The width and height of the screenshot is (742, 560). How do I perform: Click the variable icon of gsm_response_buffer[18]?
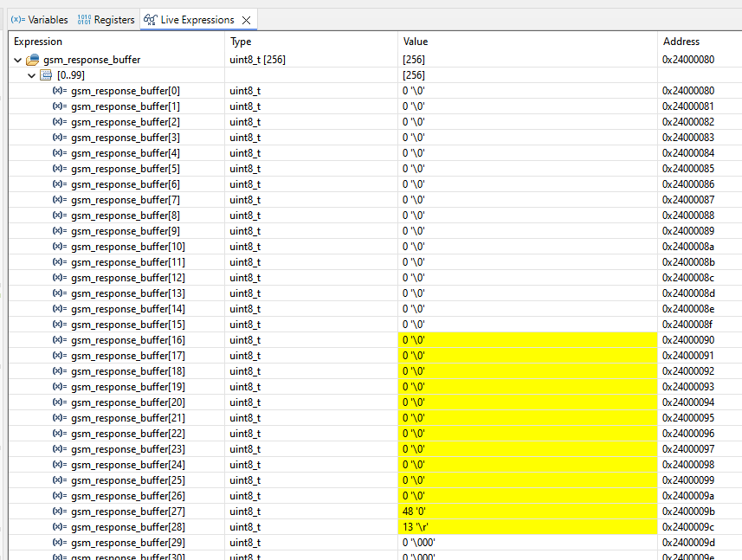point(60,371)
